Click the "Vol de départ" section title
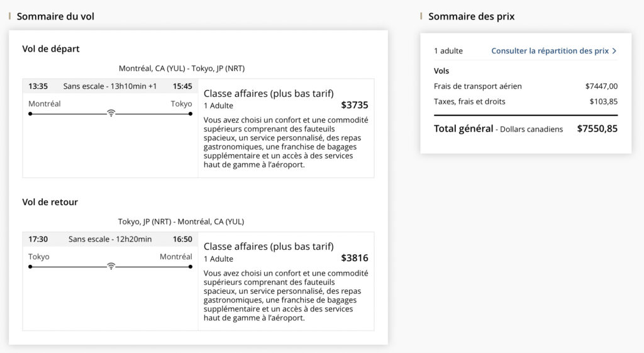644x353 pixels. [51, 48]
